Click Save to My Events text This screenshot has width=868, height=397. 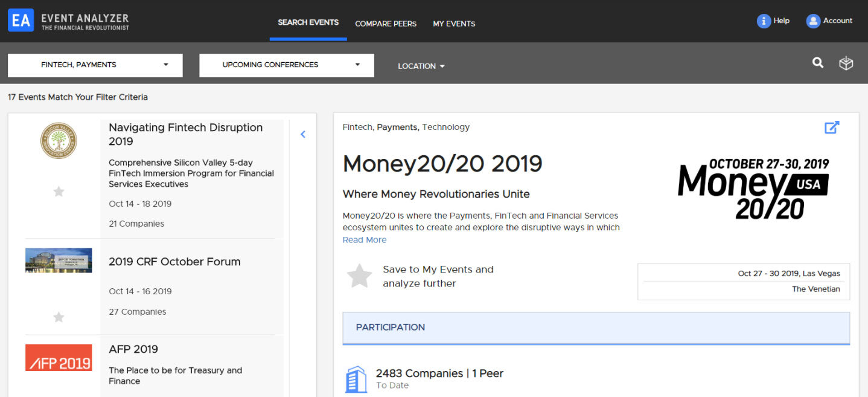click(x=438, y=276)
